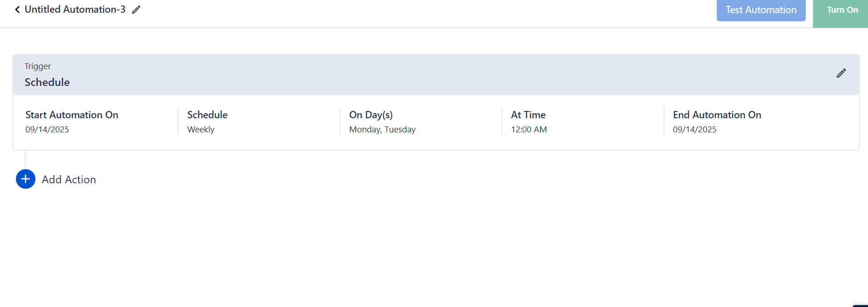
Task: Click the end date under End Automation On
Action: coord(694,130)
